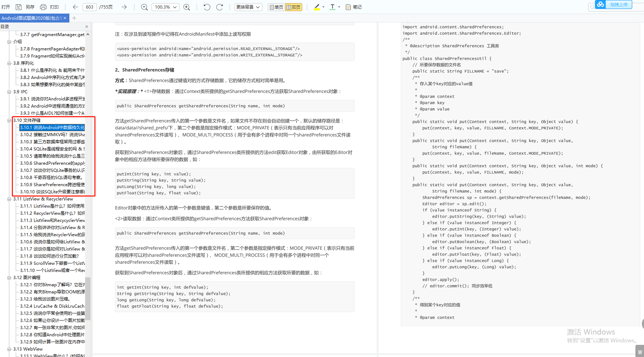
Task: Open outline entry 3.10.8 千奇百怪的SQL语句考察
Action: [x=51, y=178]
